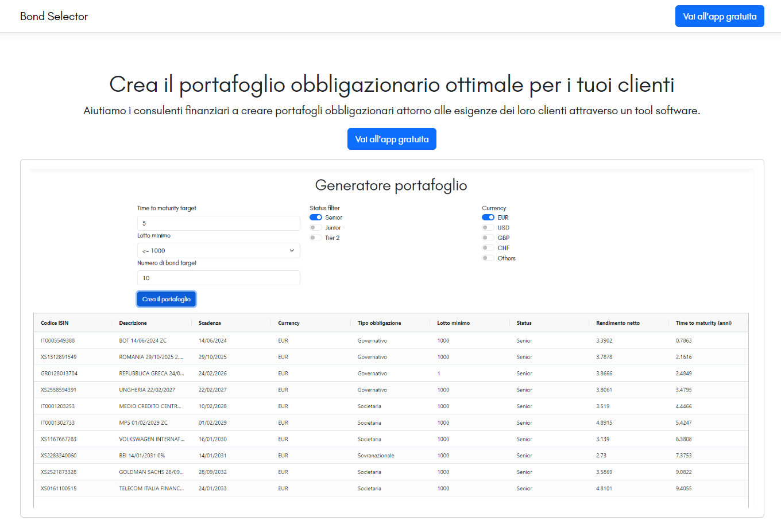Sort by Lotto minimo column header
The image size is (781, 532).
(x=453, y=323)
